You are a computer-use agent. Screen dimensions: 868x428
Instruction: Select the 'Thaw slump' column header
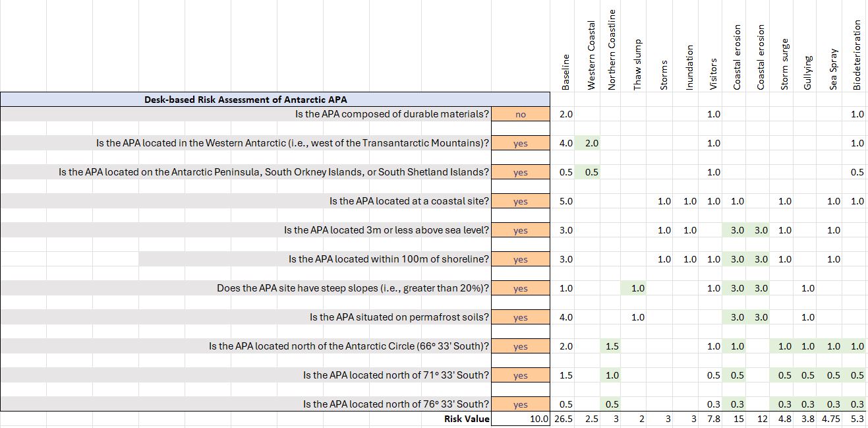pos(637,65)
